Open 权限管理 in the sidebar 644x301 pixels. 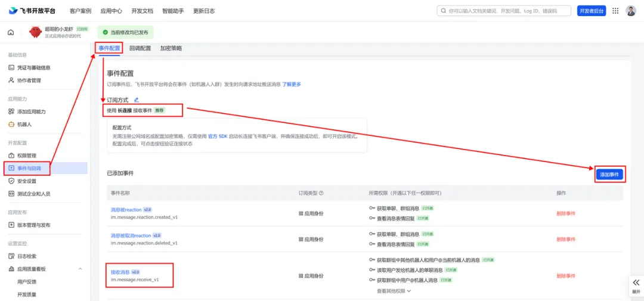[x=27, y=156]
